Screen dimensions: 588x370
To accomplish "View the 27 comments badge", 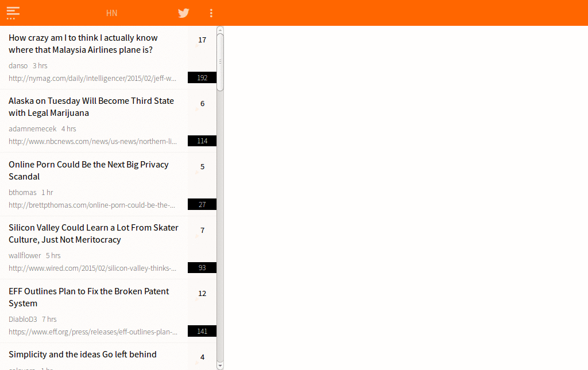I will [202, 204].
